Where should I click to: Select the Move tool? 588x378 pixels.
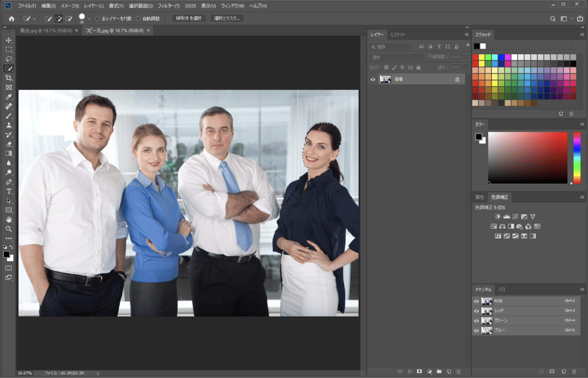tap(9, 40)
